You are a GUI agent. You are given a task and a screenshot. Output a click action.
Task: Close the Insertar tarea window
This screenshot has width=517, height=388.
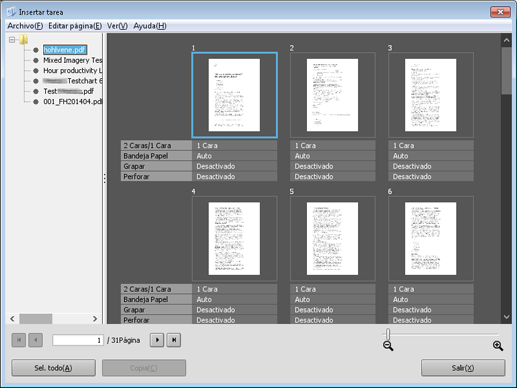[x=500, y=12]
